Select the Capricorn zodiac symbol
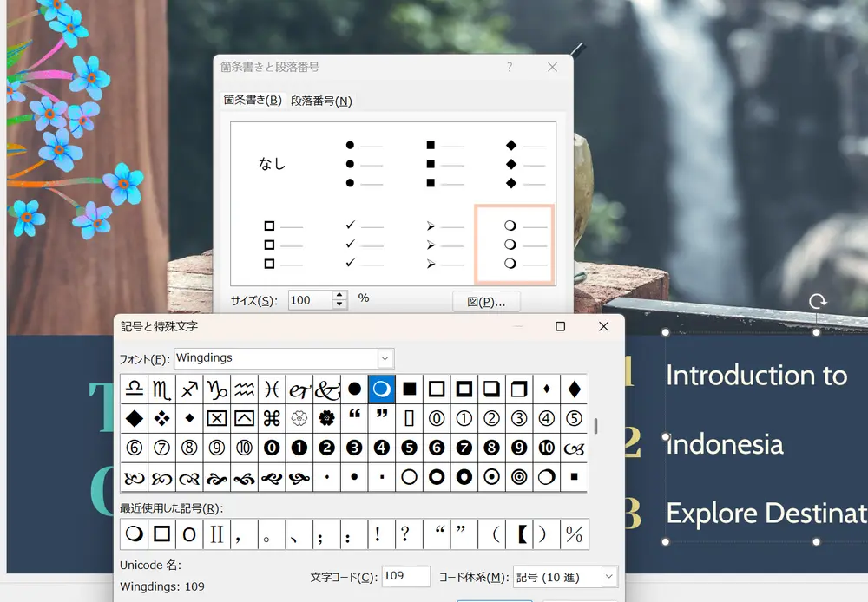This screenshot has width=868, height=602. click(217, 389)
